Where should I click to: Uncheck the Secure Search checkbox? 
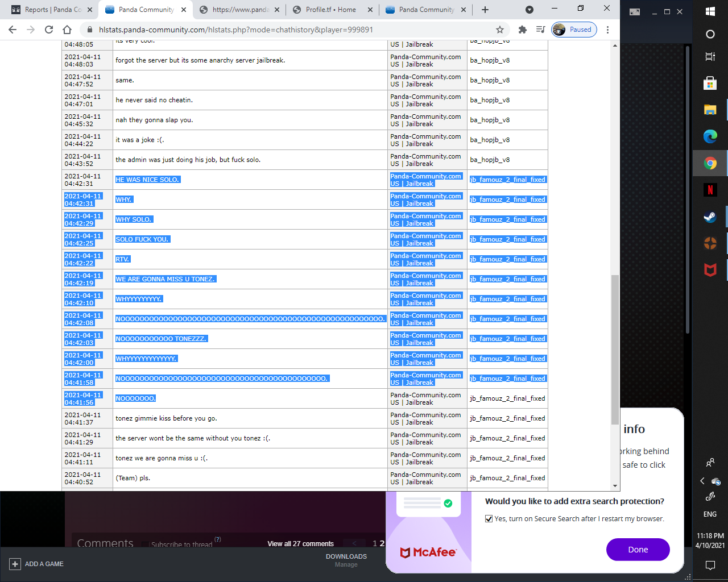pyautogui.click(x=489, y=519)
